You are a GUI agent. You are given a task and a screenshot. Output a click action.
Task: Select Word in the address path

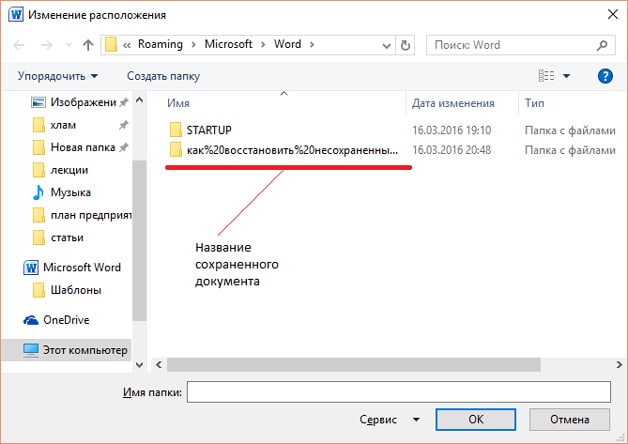(x=288, y=44)
